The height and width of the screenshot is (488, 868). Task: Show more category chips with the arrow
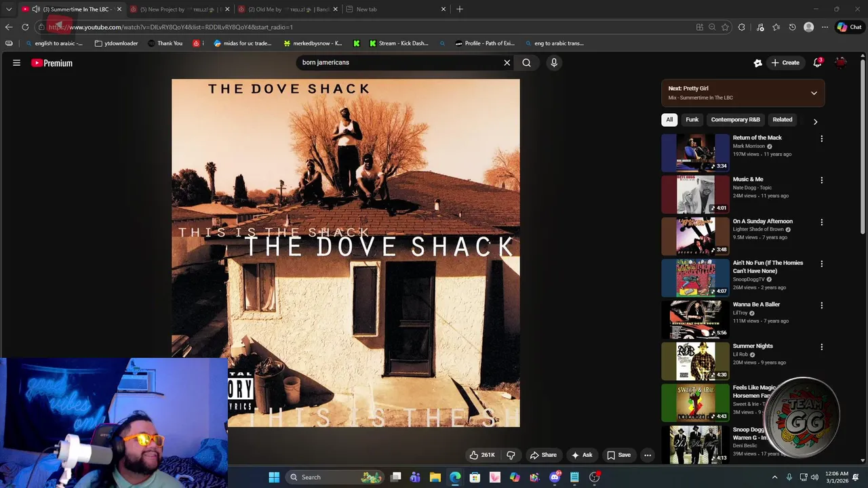click(x=815, y=121)
